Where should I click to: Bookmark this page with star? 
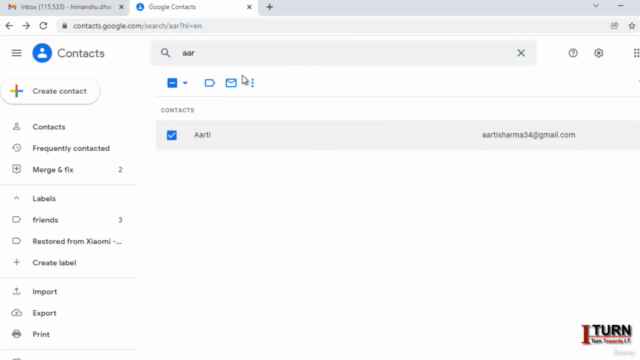[632, 26]
